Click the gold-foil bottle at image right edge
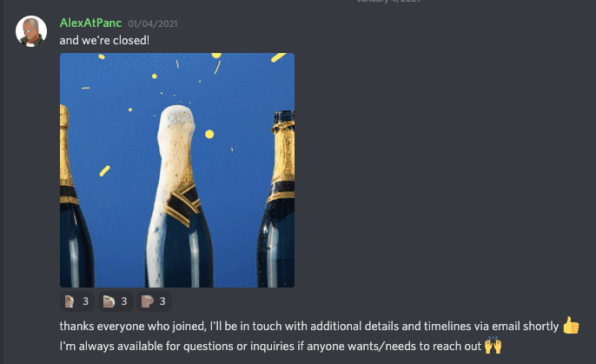Image resolution: width=596 pixels, height=364 pixels. tap(276, 199)
